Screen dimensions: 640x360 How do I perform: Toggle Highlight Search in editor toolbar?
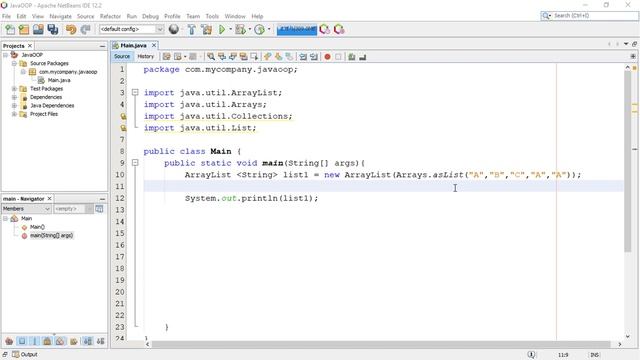[x=243, y=57]
